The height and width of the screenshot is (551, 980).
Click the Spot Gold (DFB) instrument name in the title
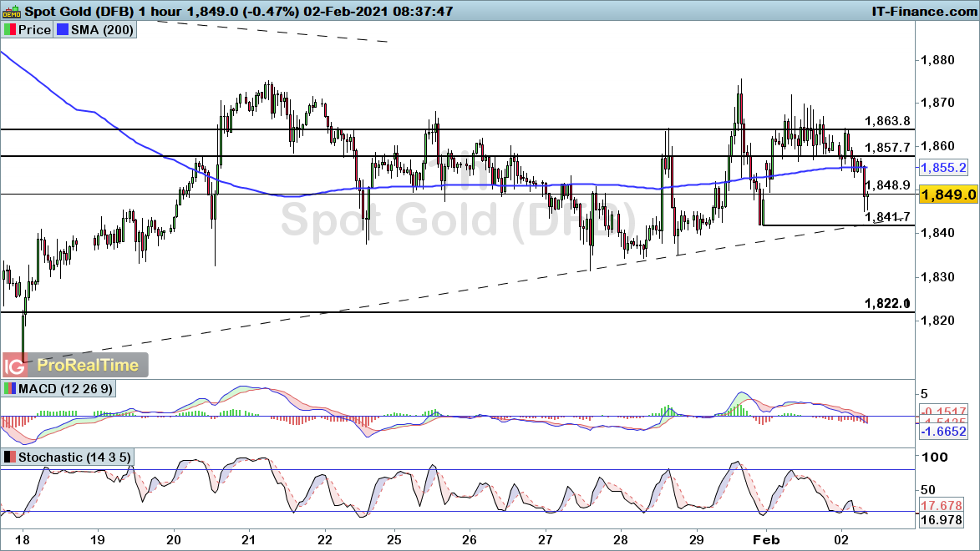[x=79, y=11]
